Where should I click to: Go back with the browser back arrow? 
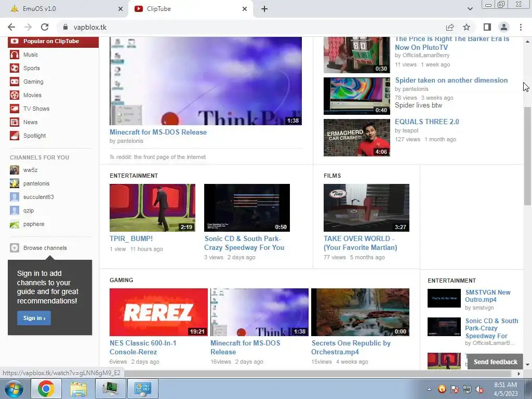11,27
